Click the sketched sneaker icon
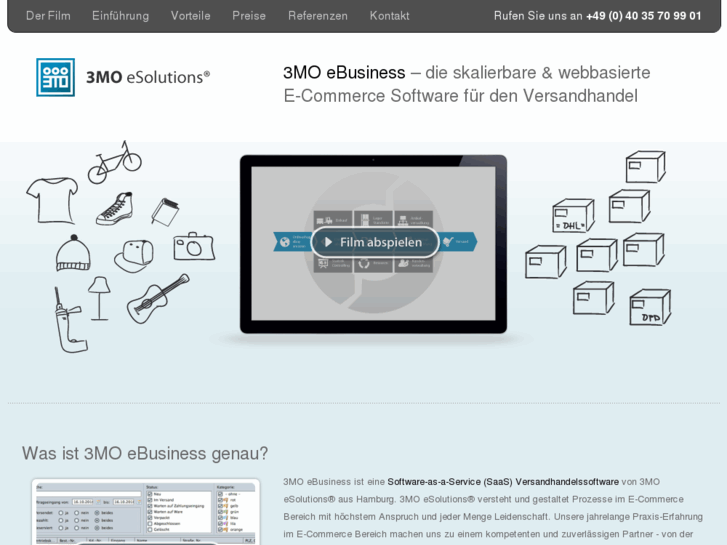Image resolution: width=727 pixels, height=545 pixels. [x=115, y=209]
